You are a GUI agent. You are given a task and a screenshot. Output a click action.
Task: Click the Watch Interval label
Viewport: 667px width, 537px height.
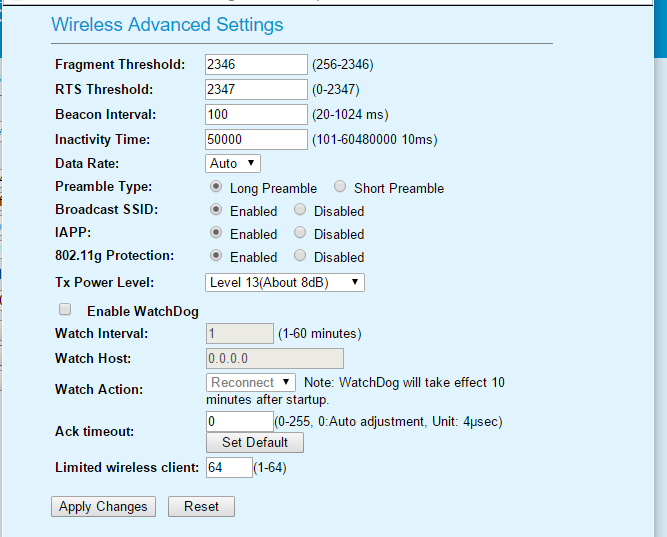(x=102, y=334)
